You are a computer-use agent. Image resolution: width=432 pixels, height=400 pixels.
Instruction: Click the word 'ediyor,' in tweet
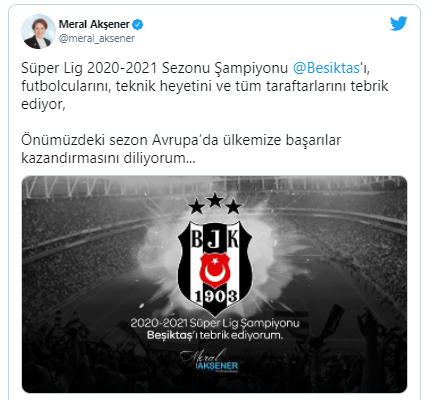pos(43,104)
